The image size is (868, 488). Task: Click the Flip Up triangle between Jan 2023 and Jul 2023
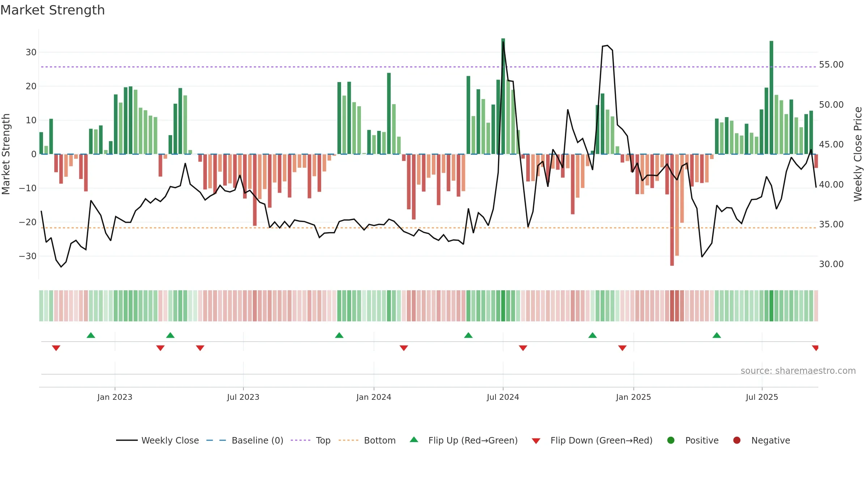point(170,335)
